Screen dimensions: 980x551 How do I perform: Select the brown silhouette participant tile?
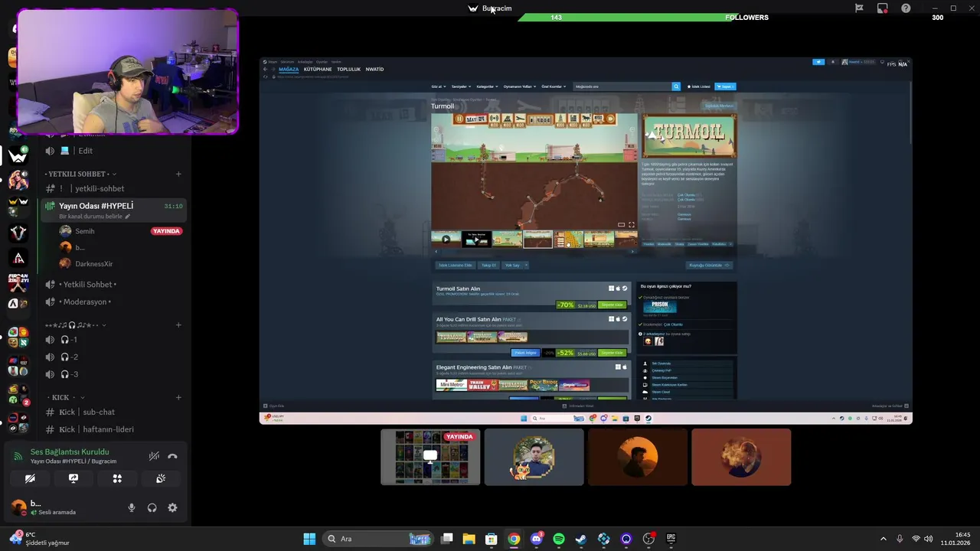click(x=638, y=457)
